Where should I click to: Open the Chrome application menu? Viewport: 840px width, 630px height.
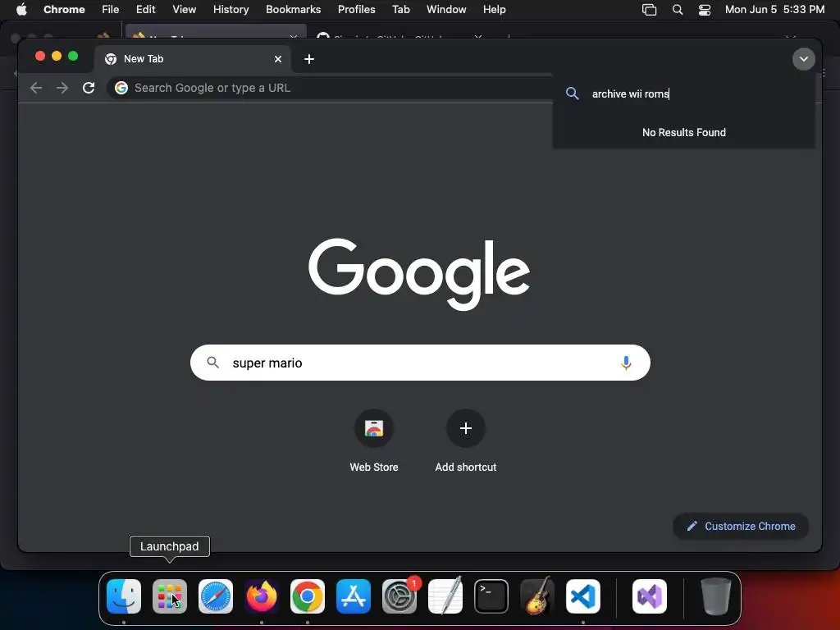click(x=64, y=10)
